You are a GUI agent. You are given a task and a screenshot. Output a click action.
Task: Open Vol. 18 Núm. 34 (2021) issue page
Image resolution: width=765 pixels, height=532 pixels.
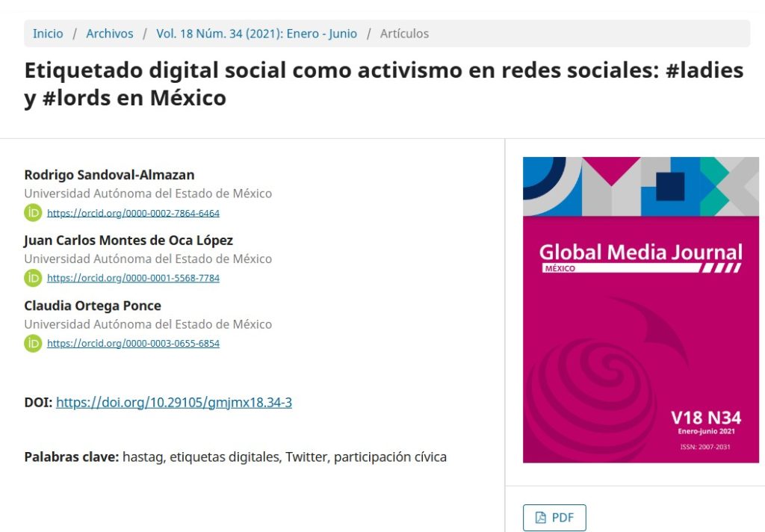point(258,33)
